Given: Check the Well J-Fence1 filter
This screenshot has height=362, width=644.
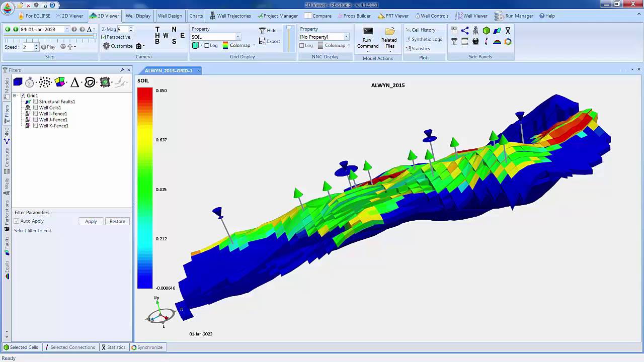Looking at the screenshot, I should coord(35,120).
